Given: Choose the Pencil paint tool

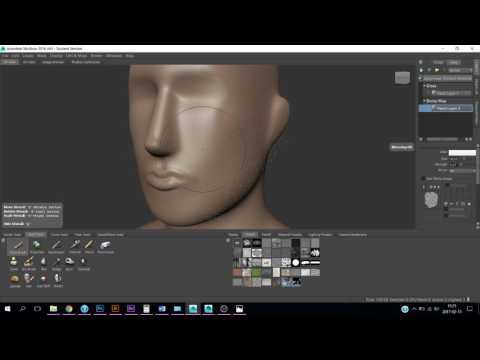Looking at the screenshot, I should click(89, 246).
